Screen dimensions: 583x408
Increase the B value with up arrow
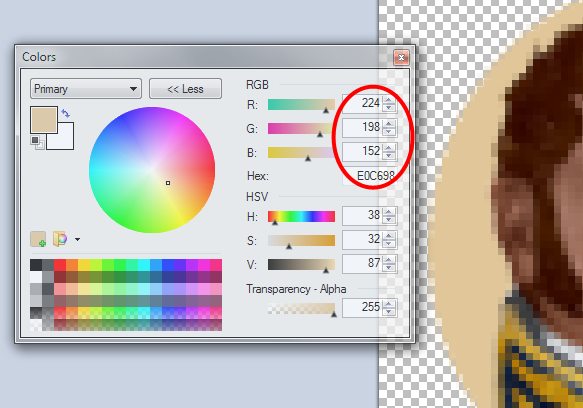[389, 148]
